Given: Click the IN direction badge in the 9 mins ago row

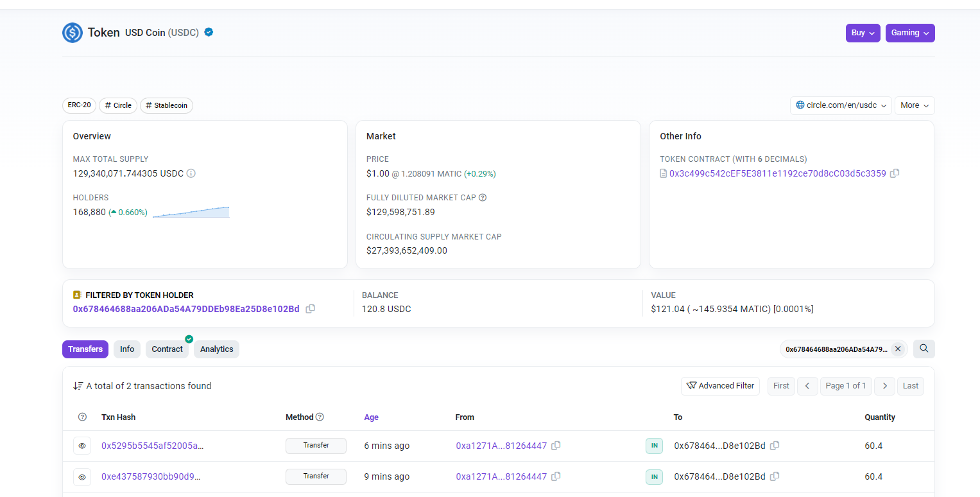Looking at the screenshot, I should point(654,476).
